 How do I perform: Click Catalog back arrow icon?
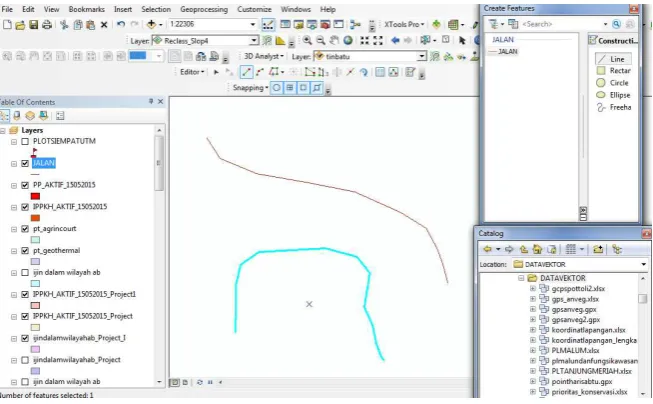coord(487,249)
